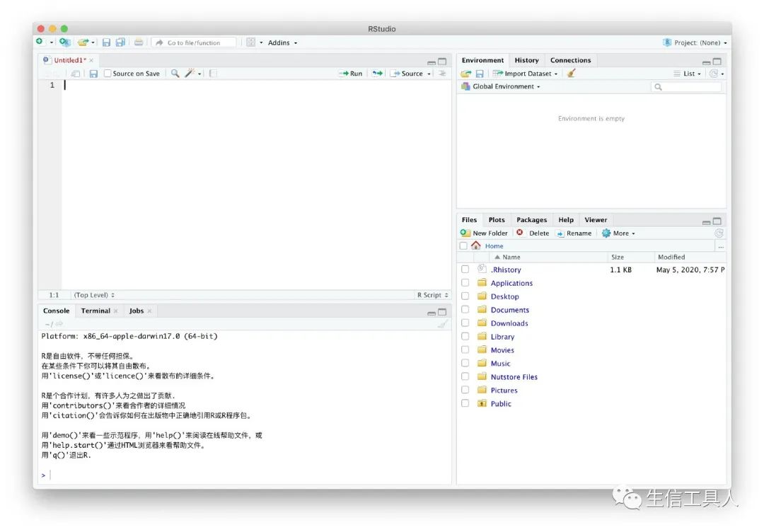This screenshot has height=532, width=764.
Task: Click the Go to file/function field
Action: pos(195,43)
